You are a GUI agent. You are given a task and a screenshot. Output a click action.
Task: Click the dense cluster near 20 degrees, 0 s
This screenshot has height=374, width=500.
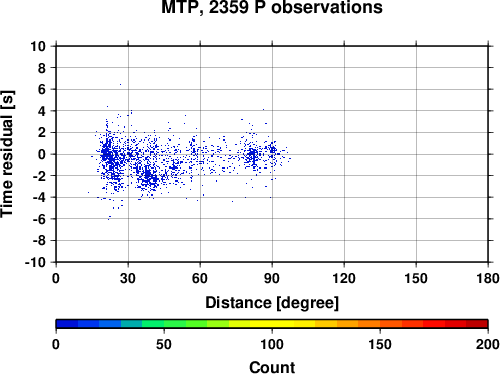coord(107,154)
